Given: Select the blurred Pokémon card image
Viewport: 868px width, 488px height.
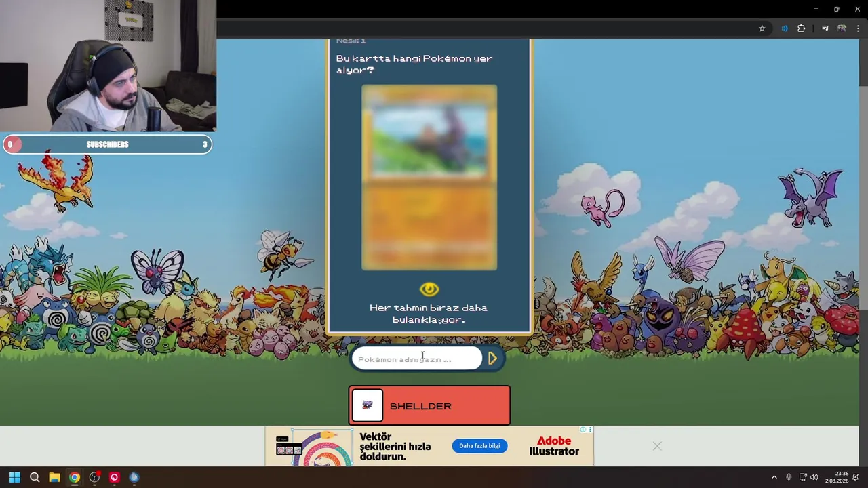Looking at the screenshot, I should (x=429, y=178).
